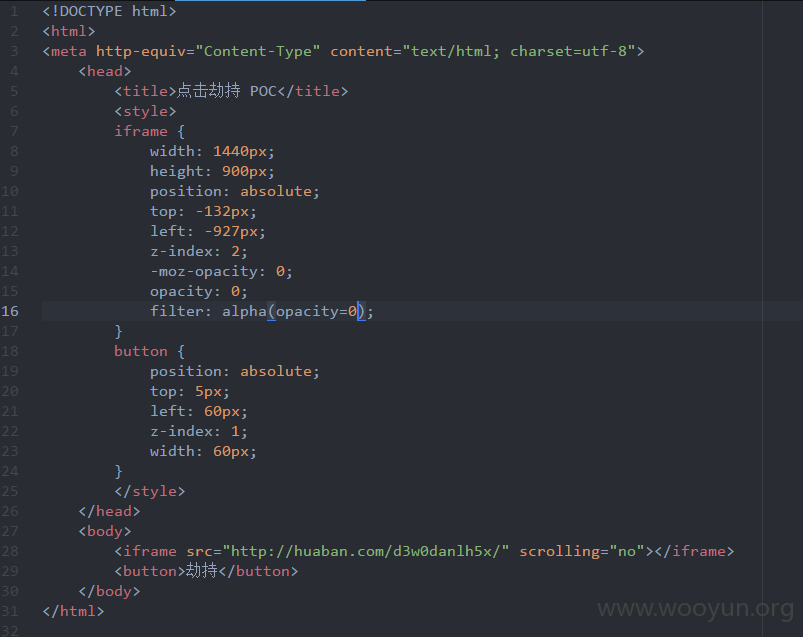This screenshot has width=803, height=637.
Task: Click the z-index: 2 declaration
Action: tap(199, 251)
